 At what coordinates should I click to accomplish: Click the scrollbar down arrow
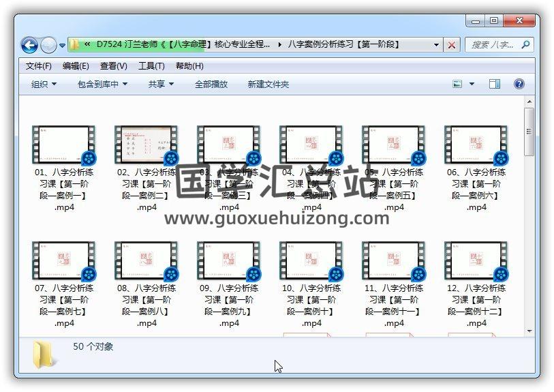coord(529,331)
